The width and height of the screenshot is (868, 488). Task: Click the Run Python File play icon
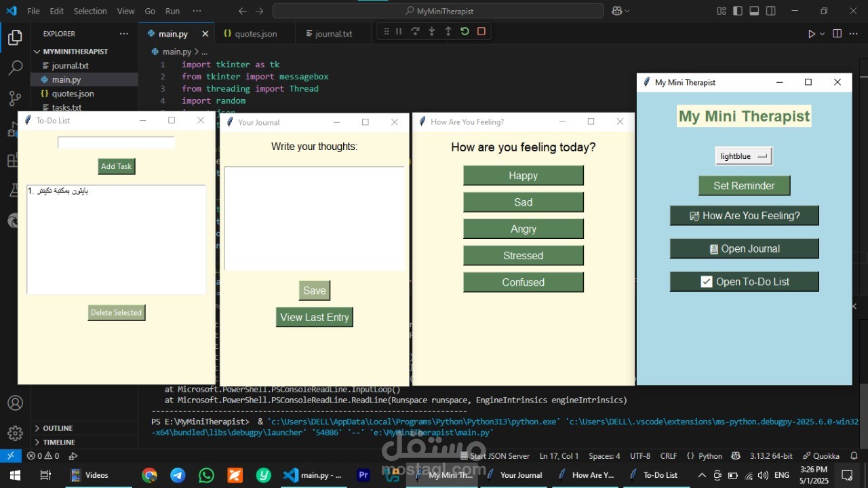811,34
